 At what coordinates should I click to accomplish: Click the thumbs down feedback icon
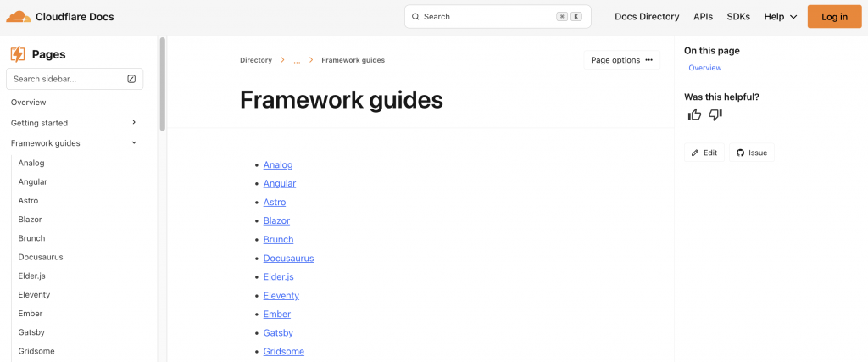pyautogui.click(x=715, y=114)
